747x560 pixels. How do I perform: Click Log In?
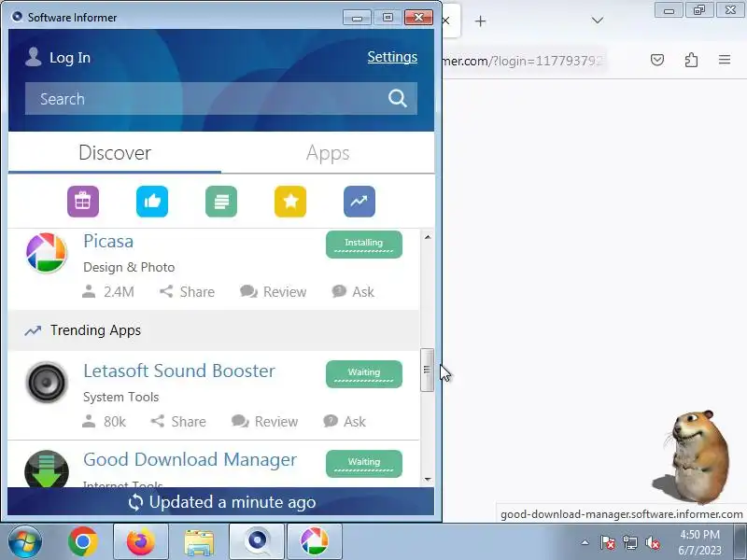tap(70, 58)
